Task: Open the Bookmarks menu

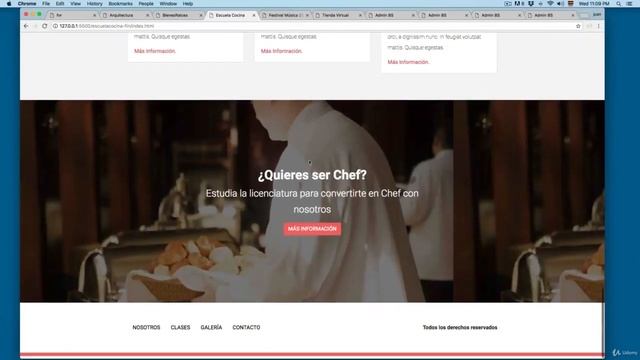Action: point(120,4)
